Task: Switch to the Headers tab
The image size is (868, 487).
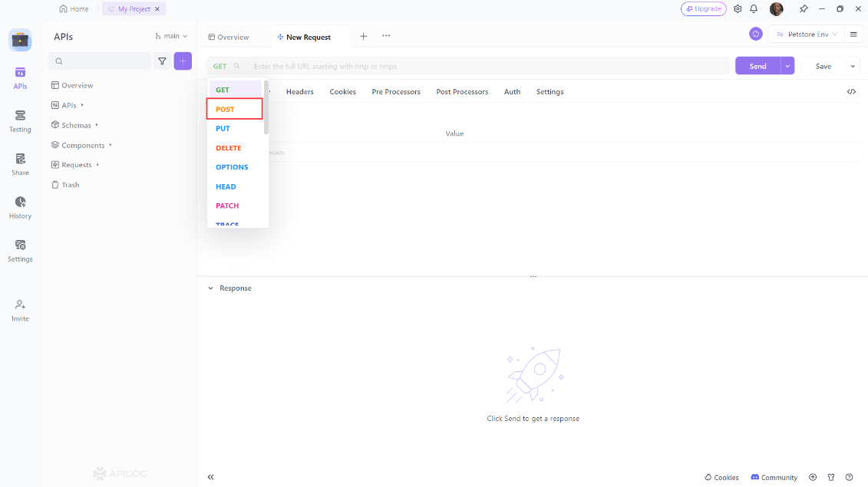Action: (300, 92)
